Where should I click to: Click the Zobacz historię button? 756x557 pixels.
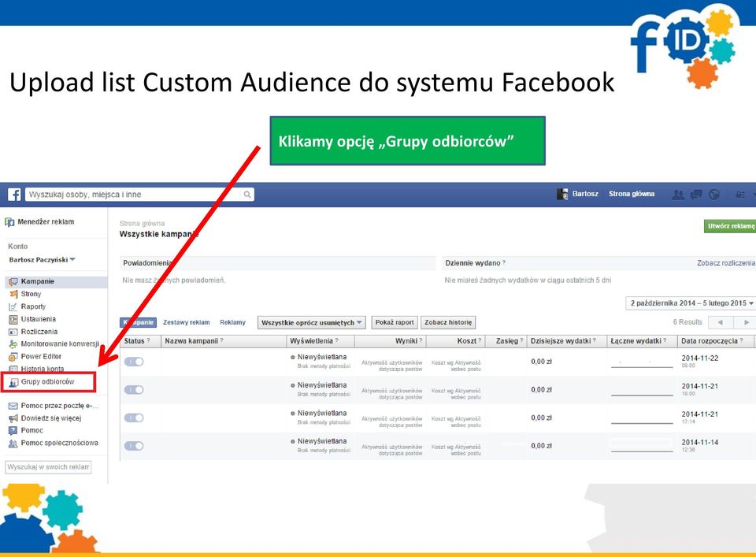coord(448,322)
